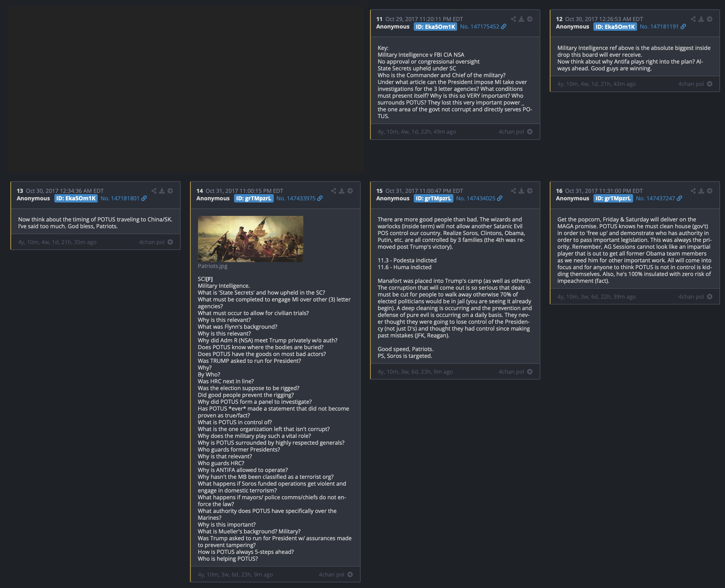Click 4chan pol source on post 14
Image resolution: width=725 pixels, height=588 pixels.
point(331,574)
